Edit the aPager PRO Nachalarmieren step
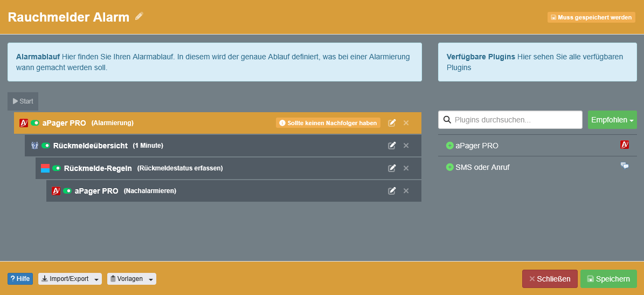Screen dimensions: 644x295 392,191
